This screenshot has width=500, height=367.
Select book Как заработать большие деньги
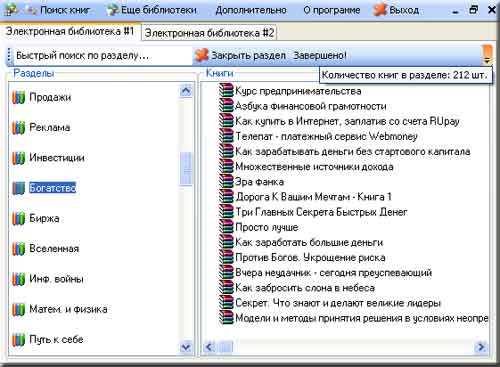(x=309, y=242)
